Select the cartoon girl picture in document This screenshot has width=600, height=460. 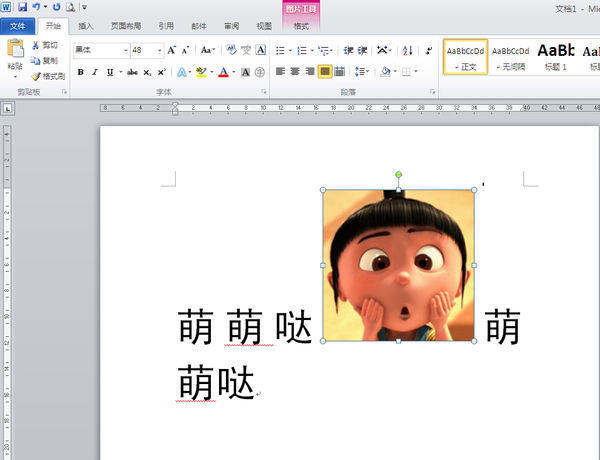coord(398,265)
